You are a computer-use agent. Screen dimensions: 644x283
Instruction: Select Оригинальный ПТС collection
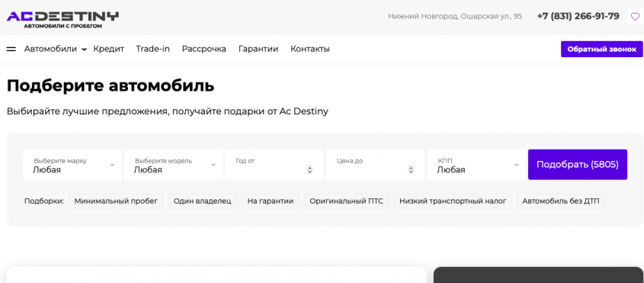[x=346, y=201]
